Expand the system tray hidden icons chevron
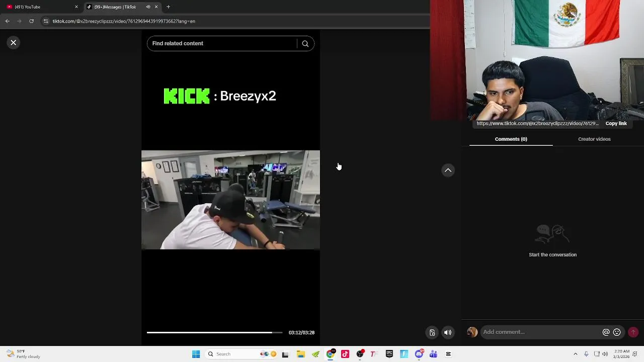Screen dimensions: 644x362 click(x=576, y=354)
